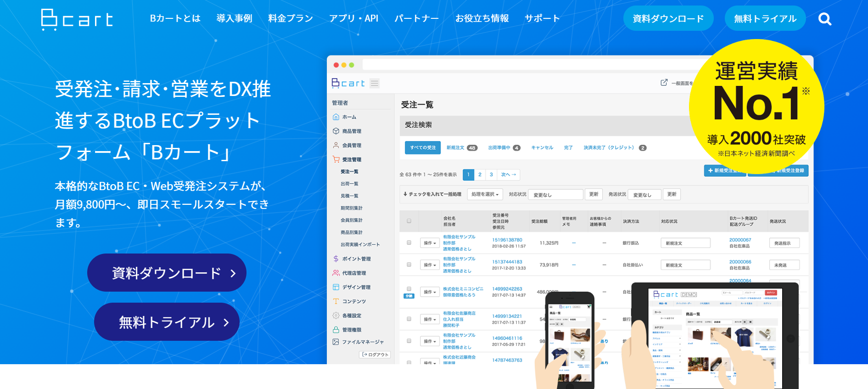Screen dimensions: 868x389
Task: Click the large dark-blue 資料ダウンロード button
Action: [x=167, y=273]
